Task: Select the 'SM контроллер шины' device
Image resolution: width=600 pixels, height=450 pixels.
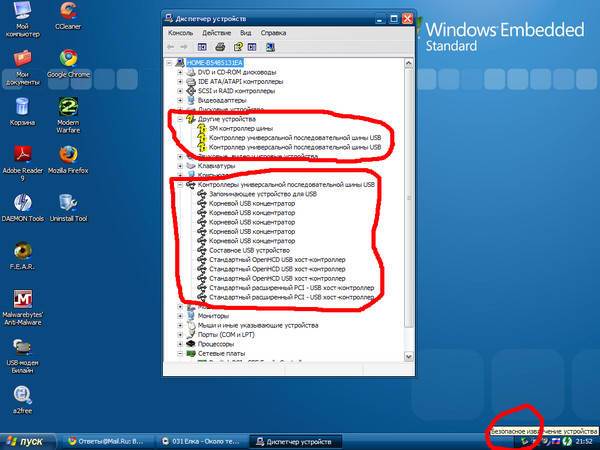Action: (x=241, y=128)
